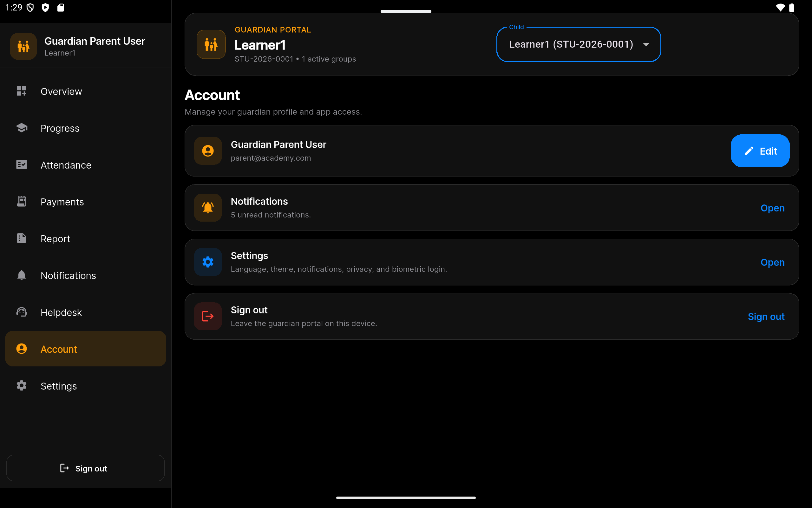The image size is (812, 508).
Task: Open Settings from the account card
Action: (772, 262)
